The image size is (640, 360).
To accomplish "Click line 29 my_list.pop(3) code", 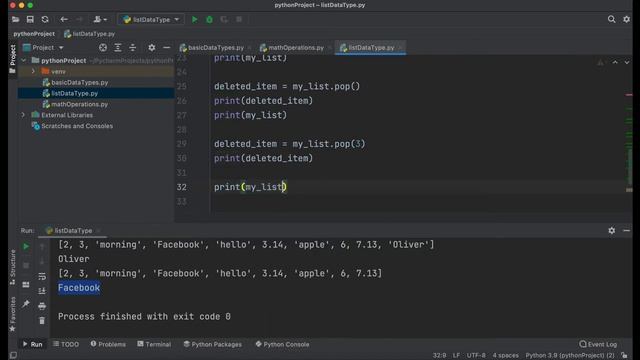I will coord(329,144).
